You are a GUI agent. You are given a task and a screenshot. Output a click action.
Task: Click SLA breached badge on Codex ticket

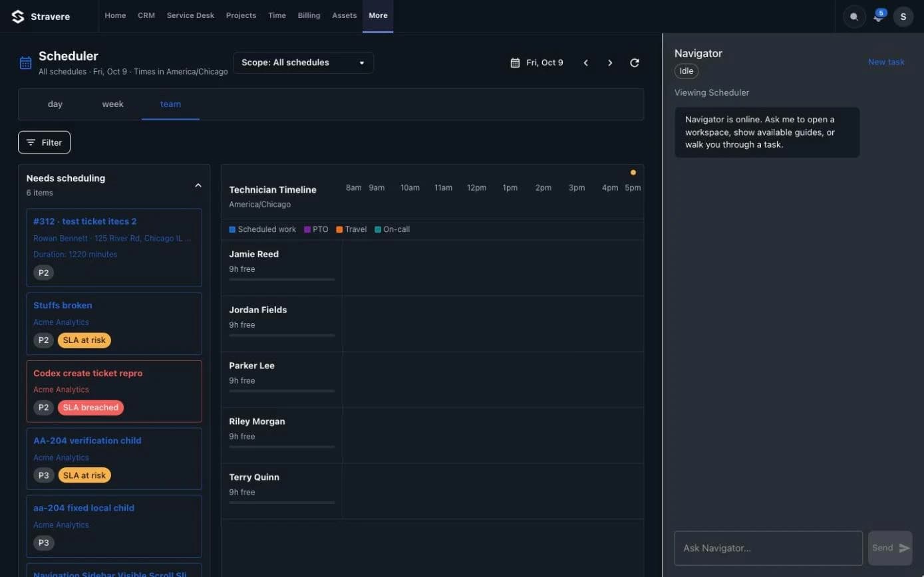[x=90, y=407]
